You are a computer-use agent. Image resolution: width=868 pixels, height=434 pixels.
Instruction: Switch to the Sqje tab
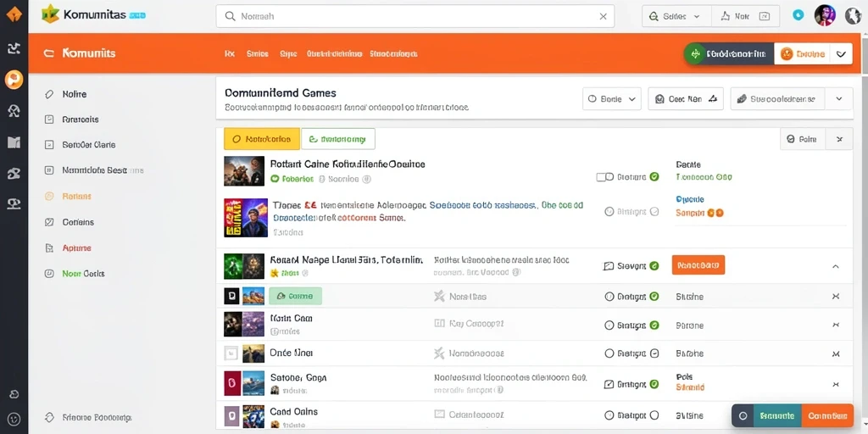(288, 53)
